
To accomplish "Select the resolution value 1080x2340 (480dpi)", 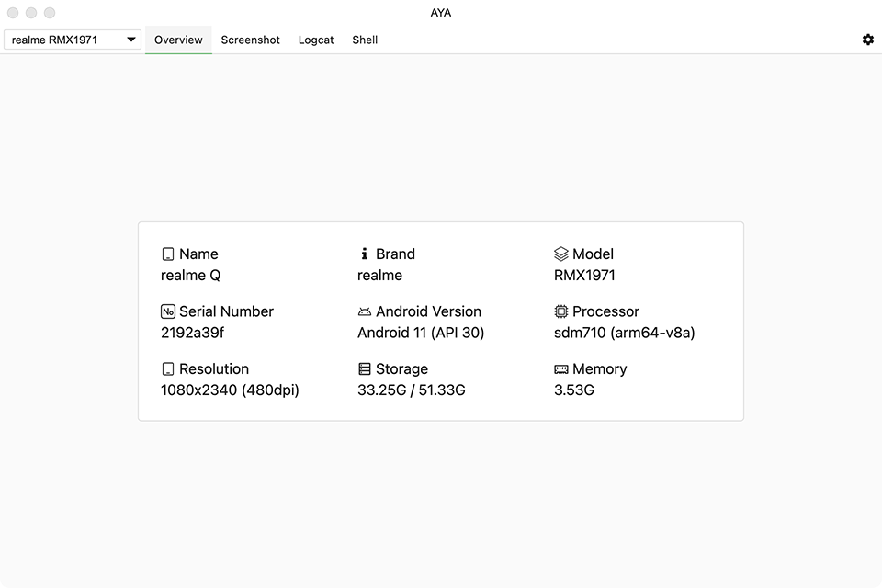I will [x=230, y=390].
